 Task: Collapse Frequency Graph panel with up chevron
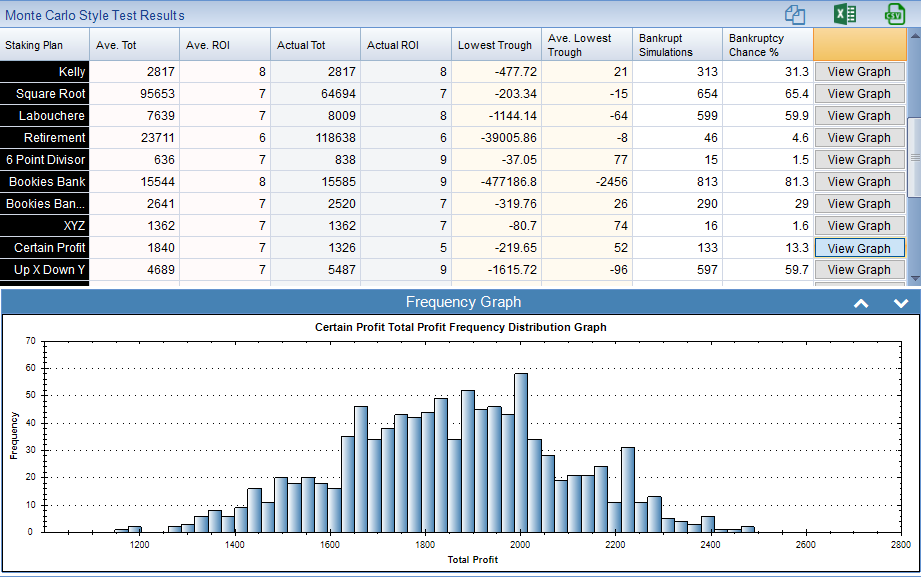861,304
